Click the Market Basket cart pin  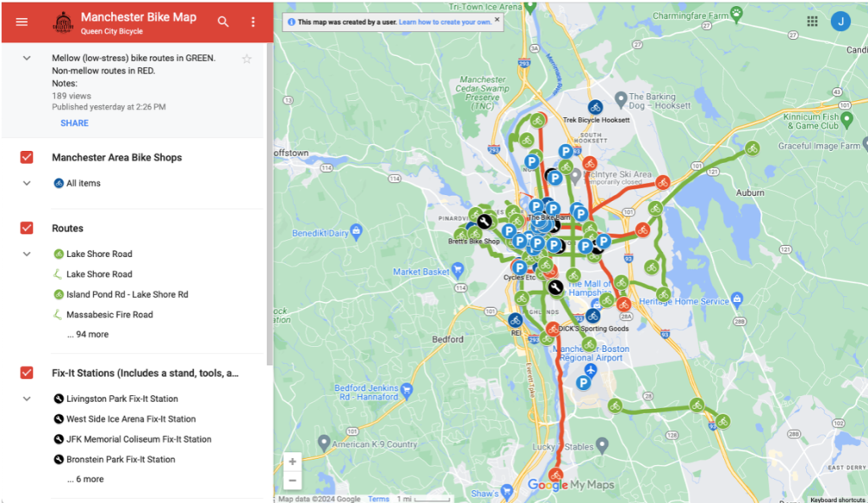point(457,271)
